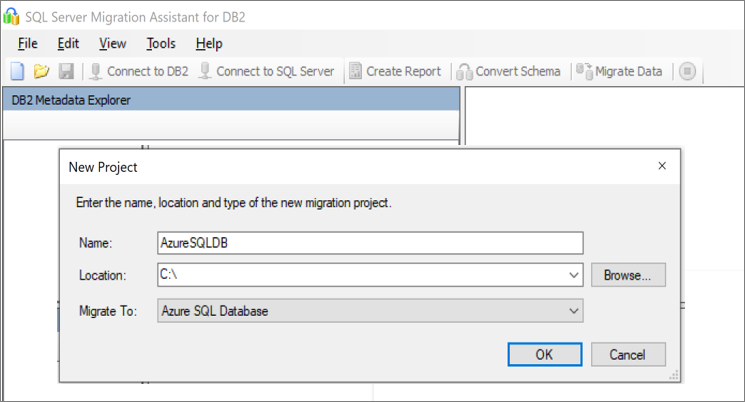Click the Convert Schema toolbar button
This screenshot has height=402, width=745.
(509, 71)
